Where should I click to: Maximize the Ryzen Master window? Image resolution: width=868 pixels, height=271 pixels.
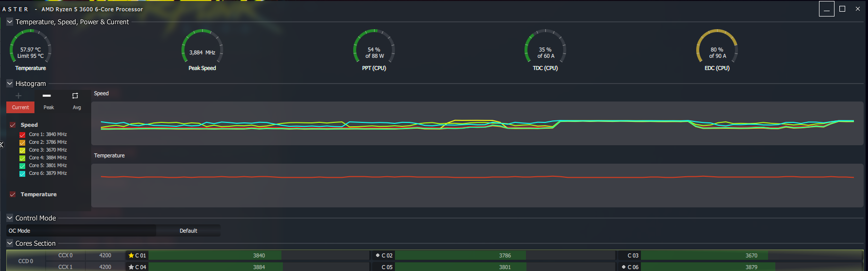[842, 9]
